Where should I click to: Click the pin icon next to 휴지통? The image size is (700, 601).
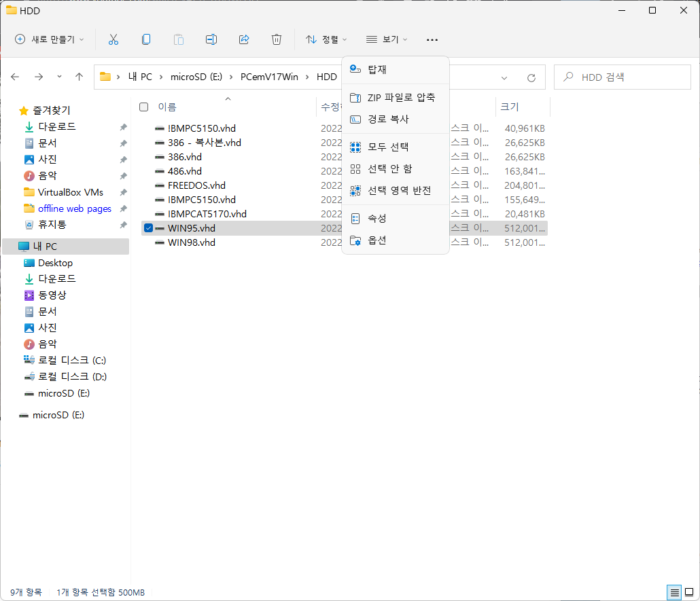click(123, 225)
